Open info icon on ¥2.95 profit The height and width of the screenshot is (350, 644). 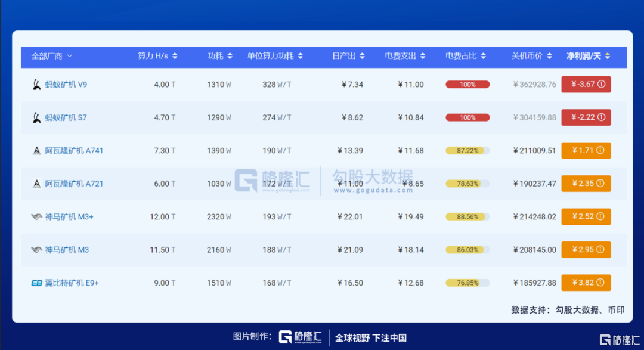600,249
